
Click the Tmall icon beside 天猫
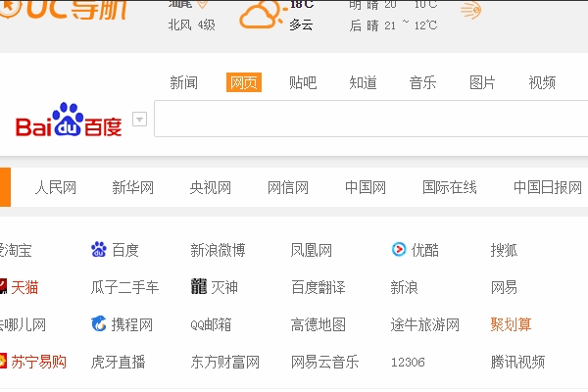[3, 286]
